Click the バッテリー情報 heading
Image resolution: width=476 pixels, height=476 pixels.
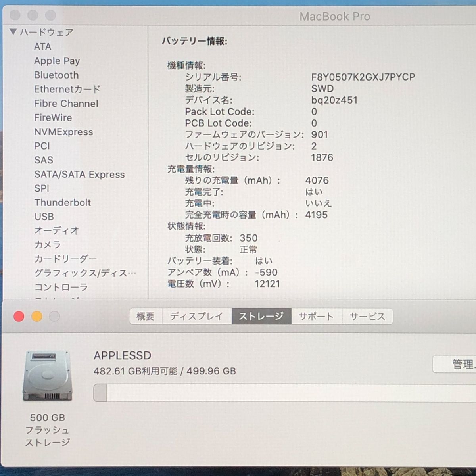tap(194, 41)
